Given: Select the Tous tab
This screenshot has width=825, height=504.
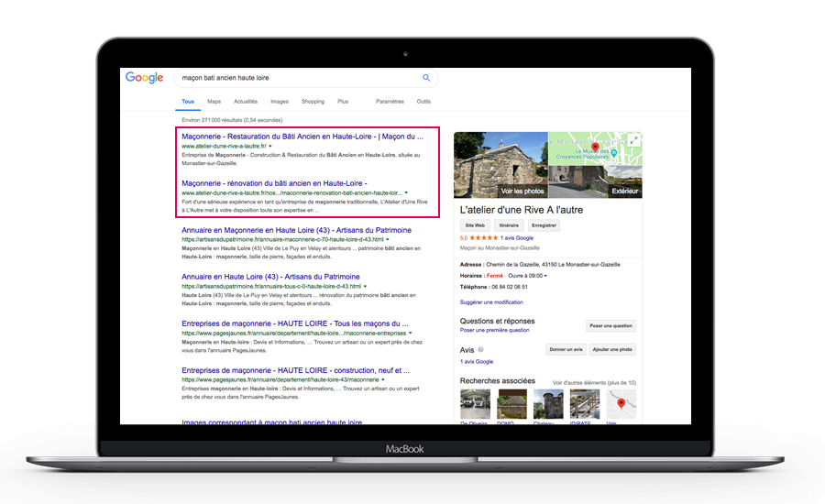Looking at the screenshot, I should coord(188,102).
